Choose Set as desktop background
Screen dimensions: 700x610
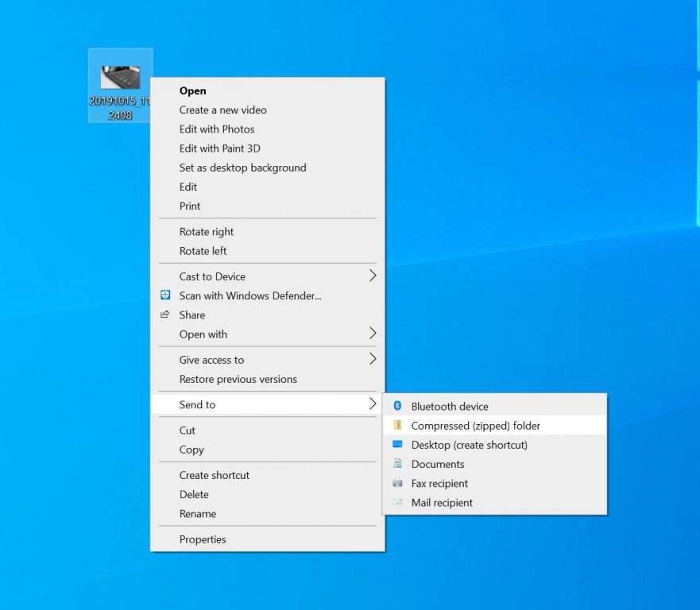(x=242, y=168)
